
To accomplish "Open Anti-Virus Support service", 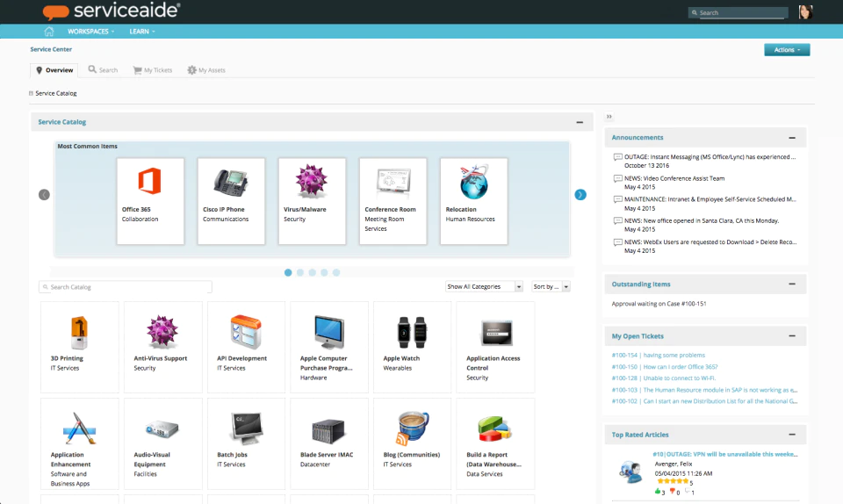I will [x=163, y=347].
